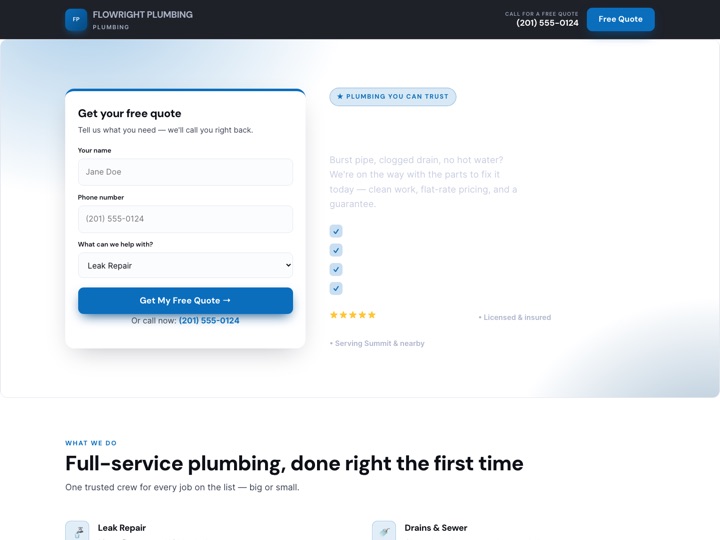Click the Flowright Plumbing brand name
Image resolution: width=720 pixels, height=540 pixels.
tap(143, 15)
